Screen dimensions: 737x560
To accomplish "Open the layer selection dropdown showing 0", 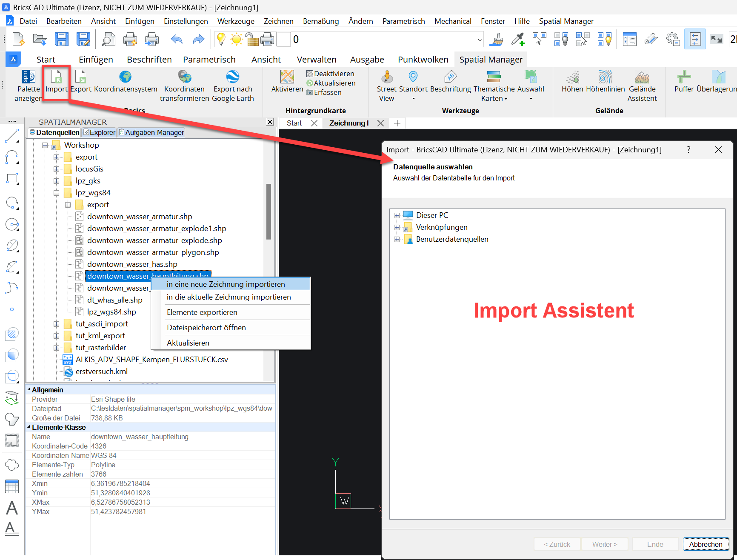I will pos(480,39).
